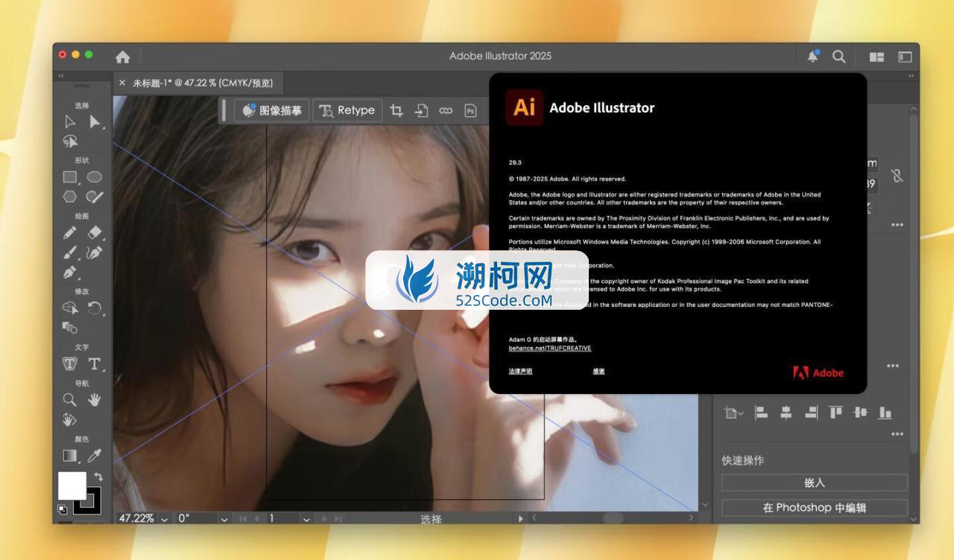The image size is (954, 560).
Task: Click the link chain icon in taskbar
Action: (x=446, y=110)
